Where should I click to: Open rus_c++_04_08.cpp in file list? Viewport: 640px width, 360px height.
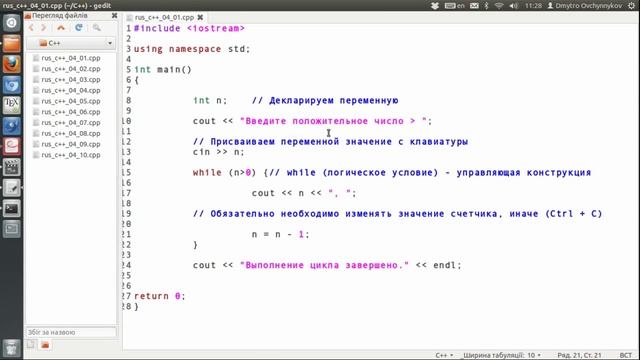[71, 133]
